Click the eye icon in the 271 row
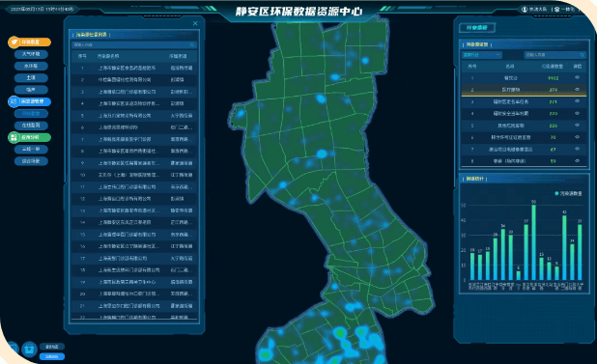The height and width of the screenshot is (364, 597). [578, 101]
